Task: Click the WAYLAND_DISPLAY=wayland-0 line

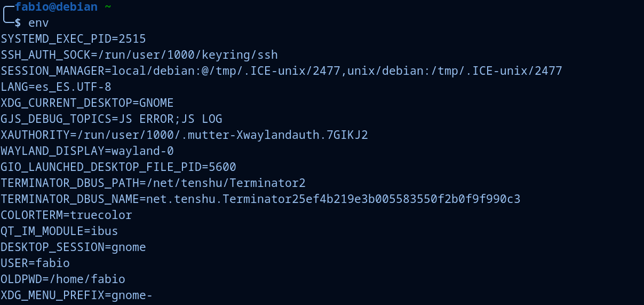Action: (87, 151)
